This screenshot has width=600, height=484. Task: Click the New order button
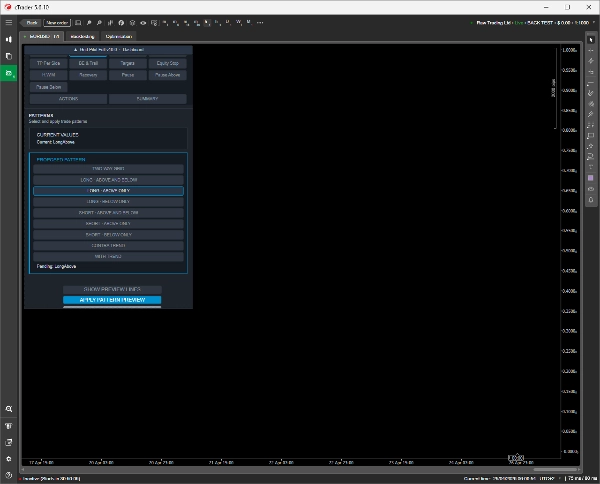point(57,23)
